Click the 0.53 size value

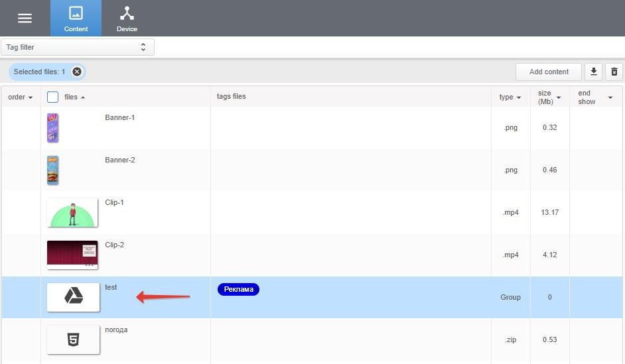click(x=549, y=339)
